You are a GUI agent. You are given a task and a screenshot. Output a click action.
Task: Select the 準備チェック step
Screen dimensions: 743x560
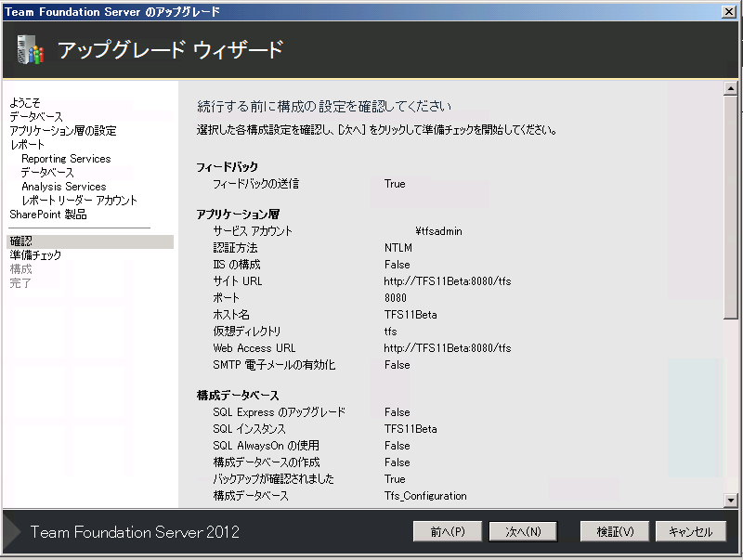[35, 255]
